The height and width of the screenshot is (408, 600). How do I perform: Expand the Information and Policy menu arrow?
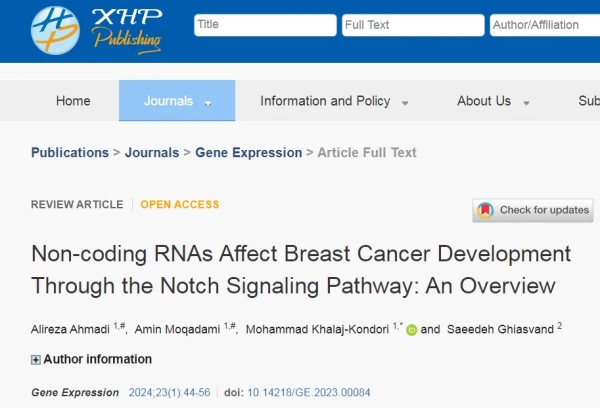click(x=405, y=103)
